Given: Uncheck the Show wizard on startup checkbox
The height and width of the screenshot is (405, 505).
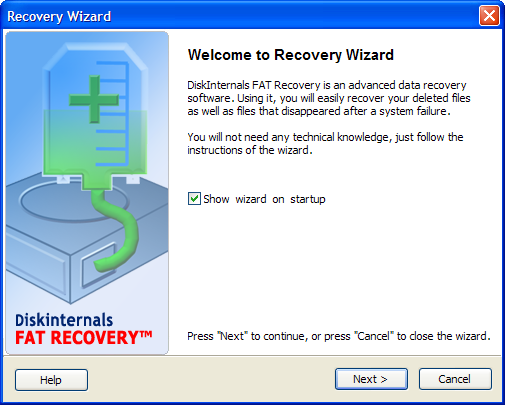Looking at the screenshot, I should click(194, 199).
